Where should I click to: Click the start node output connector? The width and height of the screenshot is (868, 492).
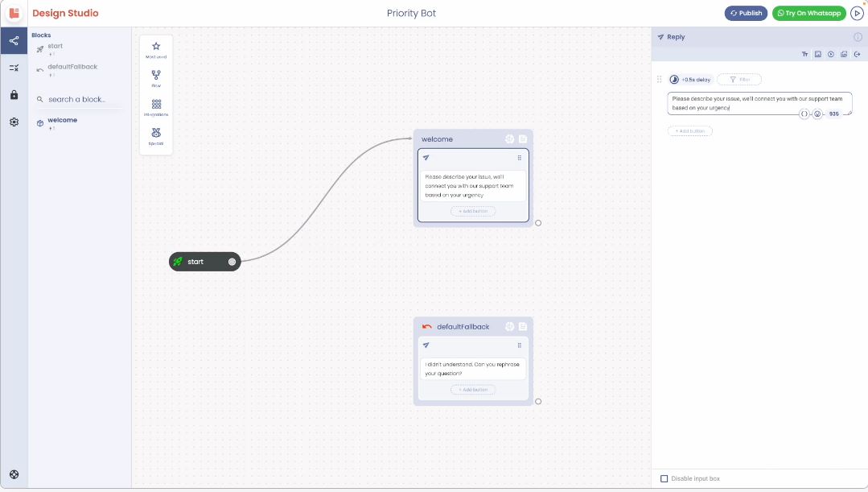[232, 262]
